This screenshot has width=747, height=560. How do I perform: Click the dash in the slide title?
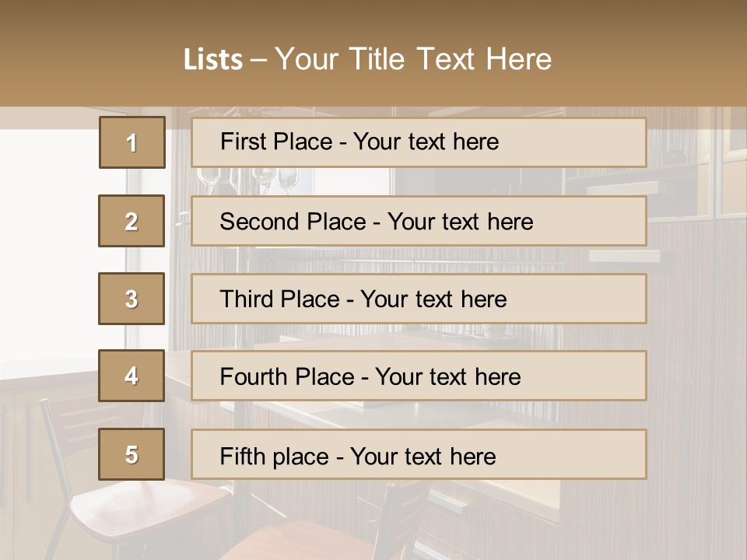point(258,60)
